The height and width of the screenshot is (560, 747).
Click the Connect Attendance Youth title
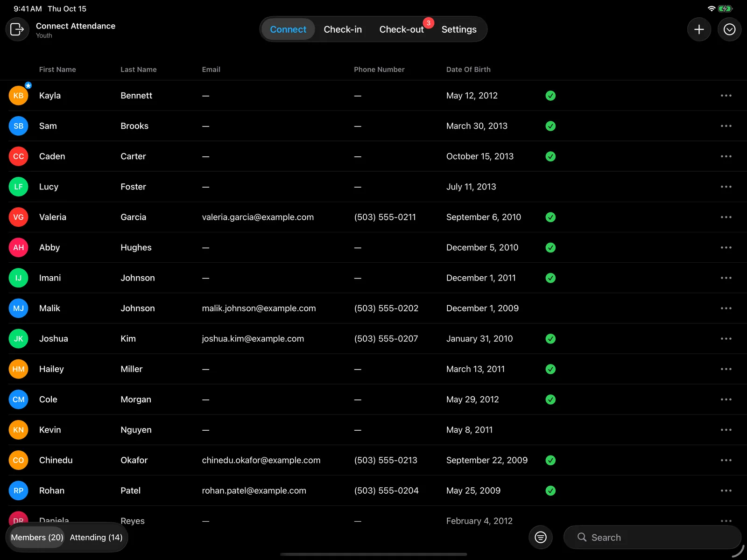[76, 30]
